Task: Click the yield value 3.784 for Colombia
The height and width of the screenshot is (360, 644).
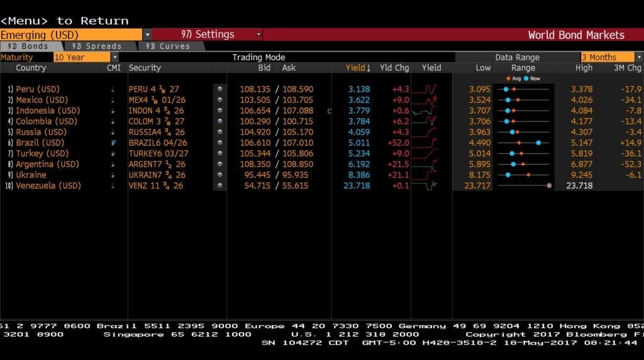Action: point(359,121)
